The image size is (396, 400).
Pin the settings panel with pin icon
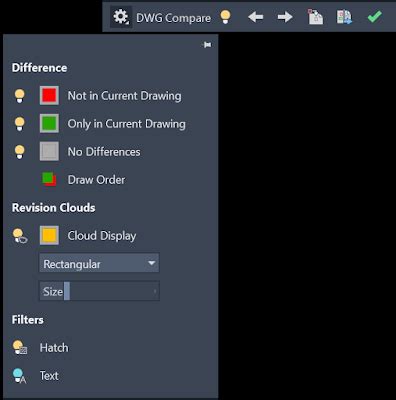click(207, 45)
